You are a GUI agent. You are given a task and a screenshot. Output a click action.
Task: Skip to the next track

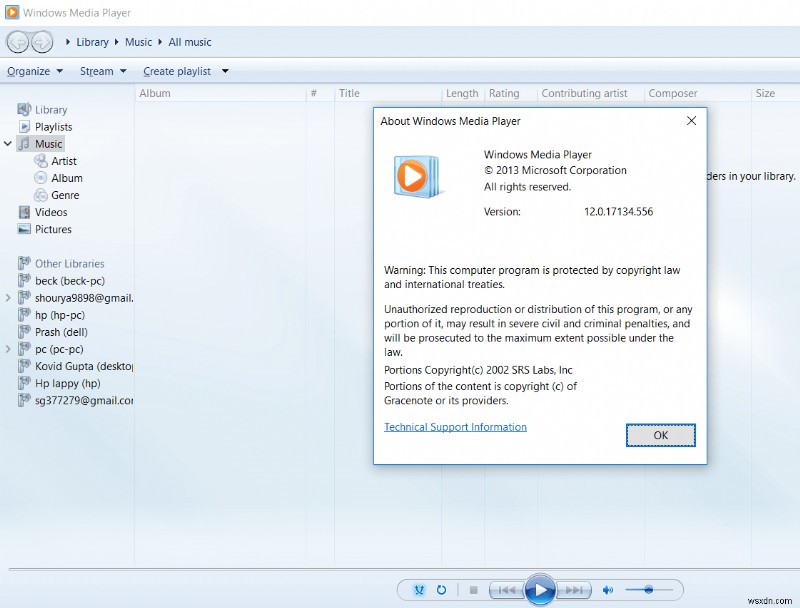click(x=573, y=590)
